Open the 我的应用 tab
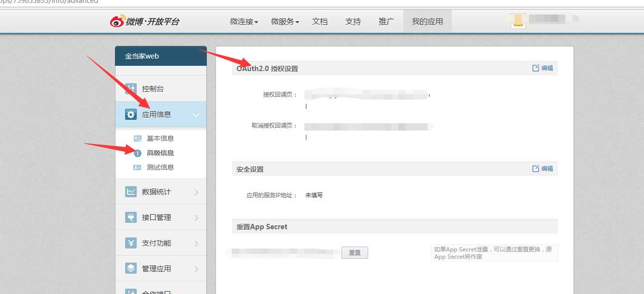 tap(428, 21)
